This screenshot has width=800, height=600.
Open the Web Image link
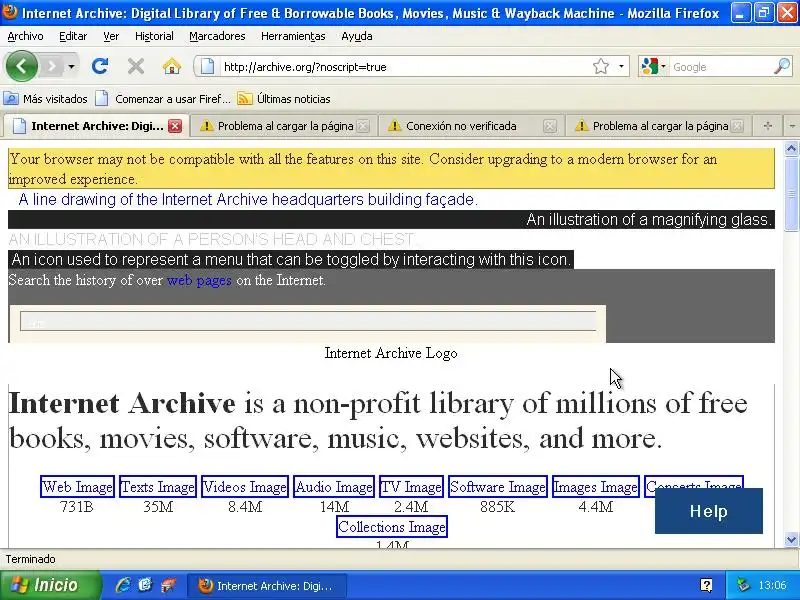pos(78,487)
